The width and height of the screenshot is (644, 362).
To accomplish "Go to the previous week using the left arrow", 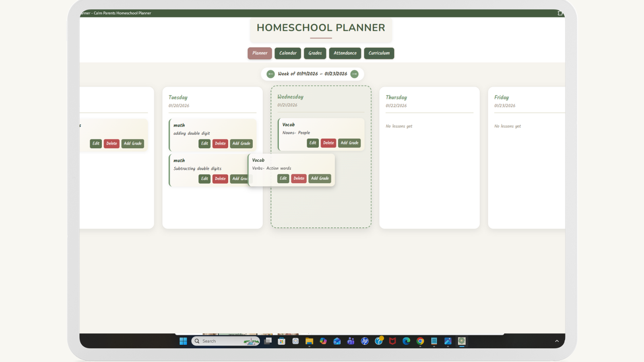I will tap(270, 74).
